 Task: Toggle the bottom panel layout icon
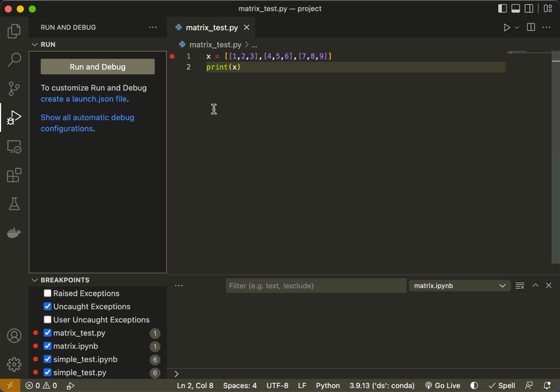[516, 8]
